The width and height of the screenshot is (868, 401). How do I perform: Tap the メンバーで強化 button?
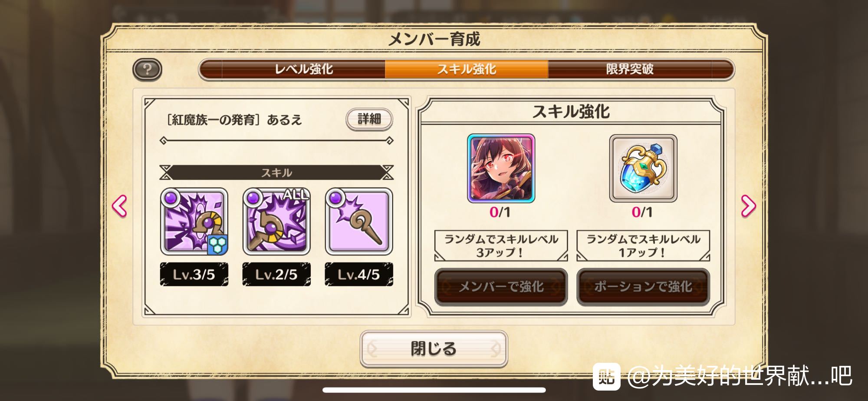click(501, 287)
